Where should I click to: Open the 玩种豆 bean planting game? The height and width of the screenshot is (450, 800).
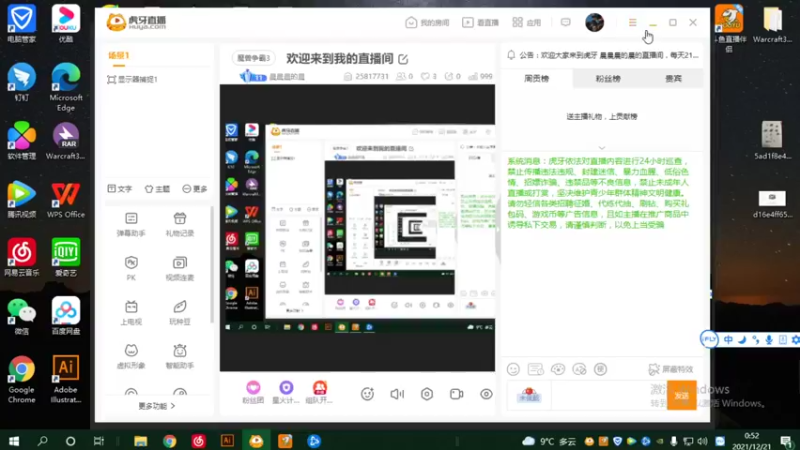(x=180, y=312)
